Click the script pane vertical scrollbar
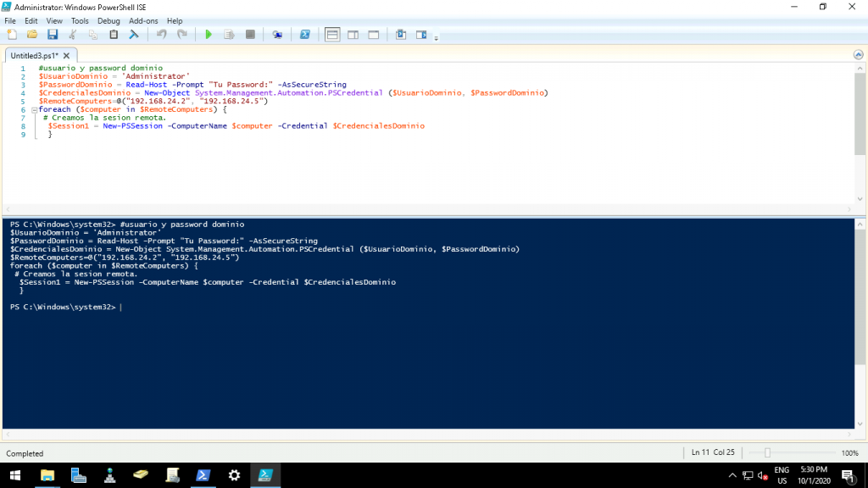 pyautogui.click(x=860, y=114)
